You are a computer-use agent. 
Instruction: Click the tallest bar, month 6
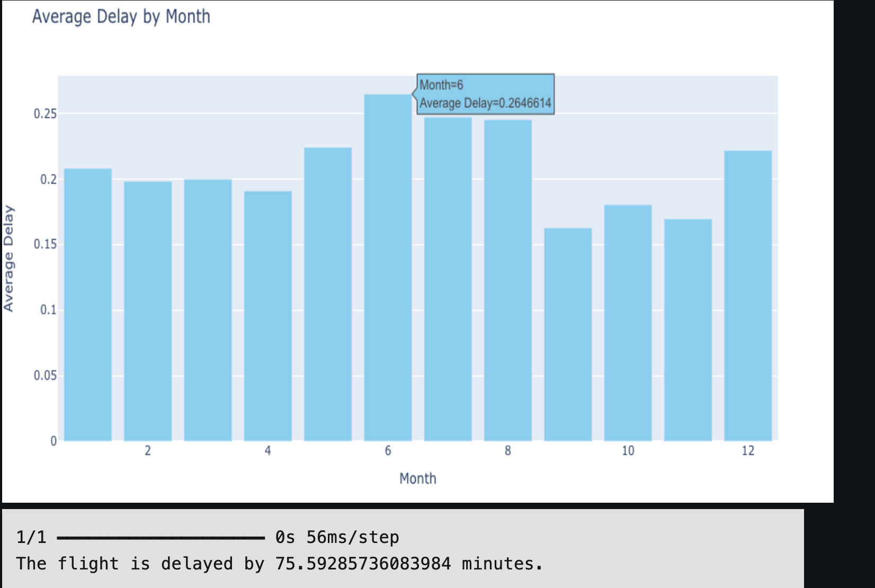pyautogui.click(x=388, y=268)
